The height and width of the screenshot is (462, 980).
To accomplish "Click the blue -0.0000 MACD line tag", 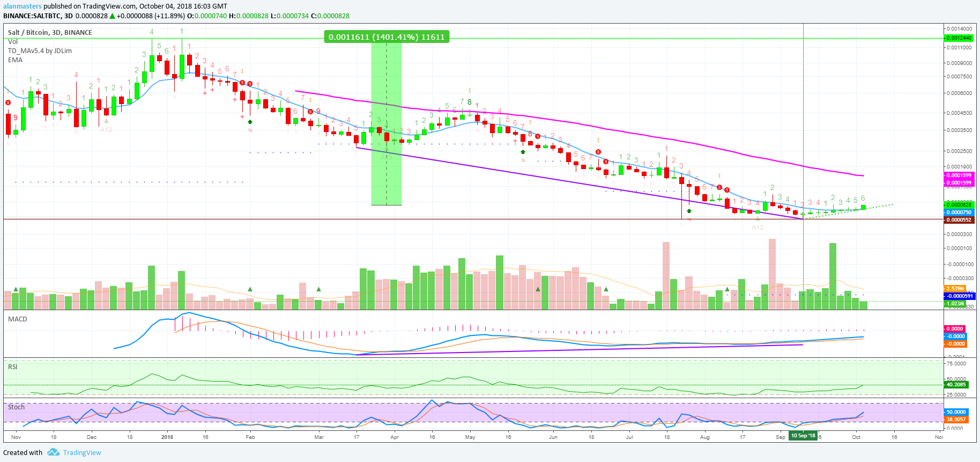I will [x=955, y=336].
